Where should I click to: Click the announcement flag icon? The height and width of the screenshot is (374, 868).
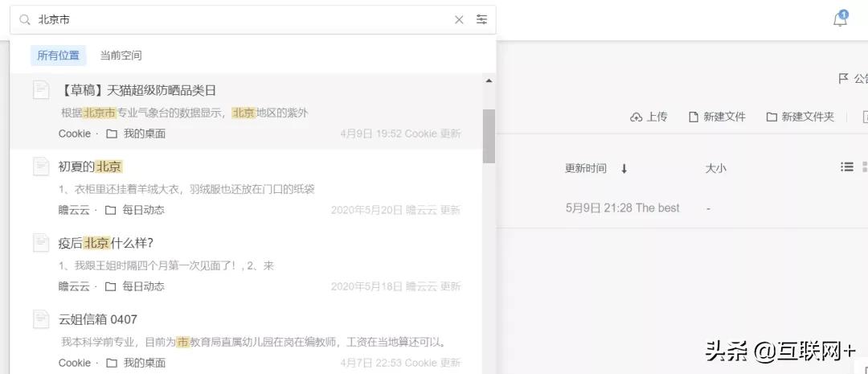843,79
